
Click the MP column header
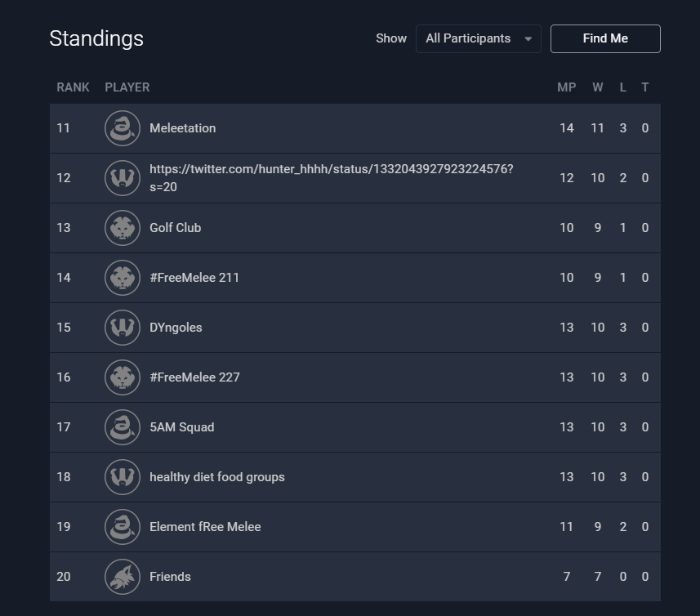[566, 87]
